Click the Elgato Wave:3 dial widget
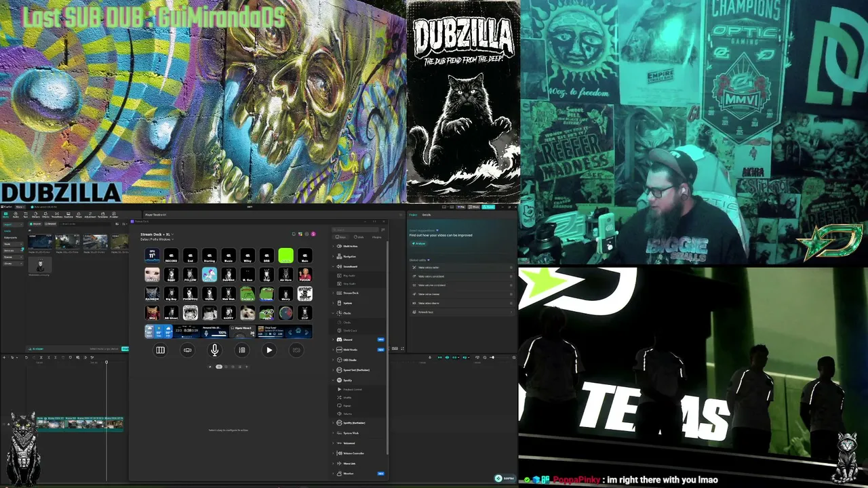This screenshot has width=868, height=488. [243, 331]
